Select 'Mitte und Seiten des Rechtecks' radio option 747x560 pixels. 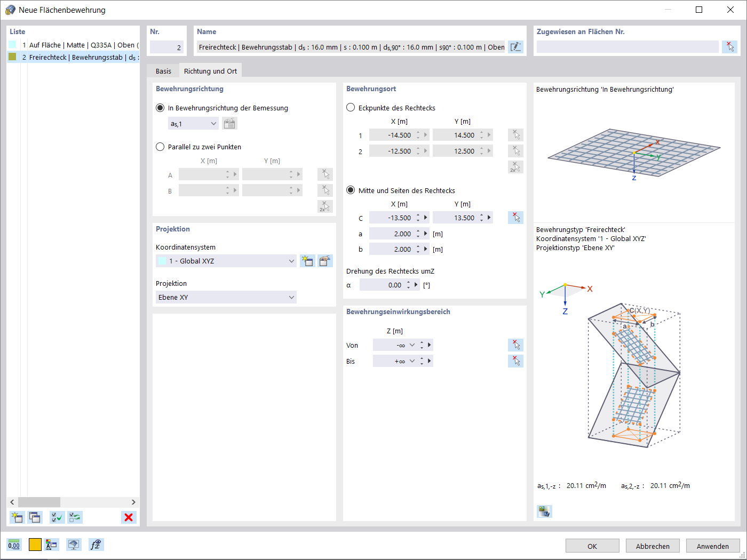point(351,190)
